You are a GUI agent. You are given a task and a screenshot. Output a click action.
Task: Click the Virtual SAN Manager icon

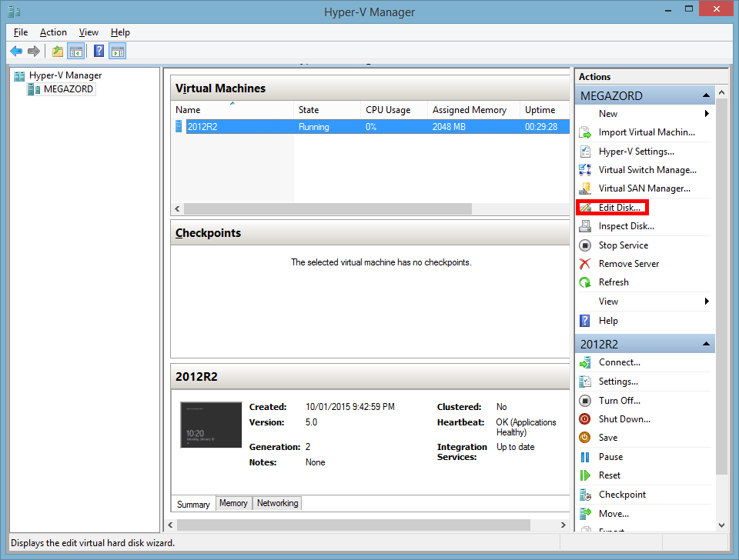585,188
